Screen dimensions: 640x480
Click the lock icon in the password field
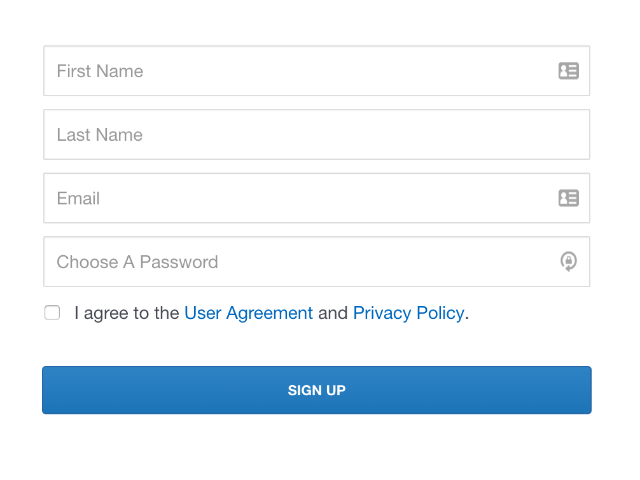(x=569, y=262)
